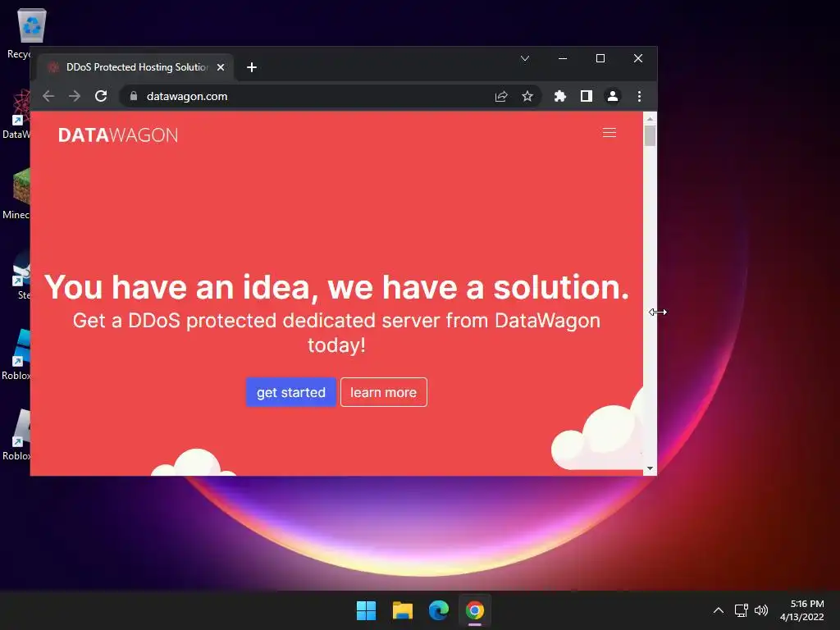Click the padlock site info icon
The width and height of the screenshot is (840, 630).
[x=134, y=96]
